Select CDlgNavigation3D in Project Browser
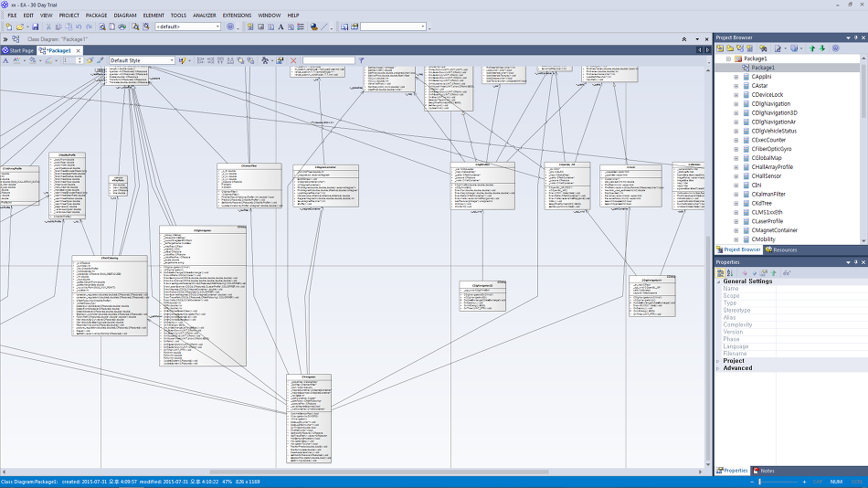Image resolution: width=868 pixels, height=488 pixels. (x=774, y=113)
